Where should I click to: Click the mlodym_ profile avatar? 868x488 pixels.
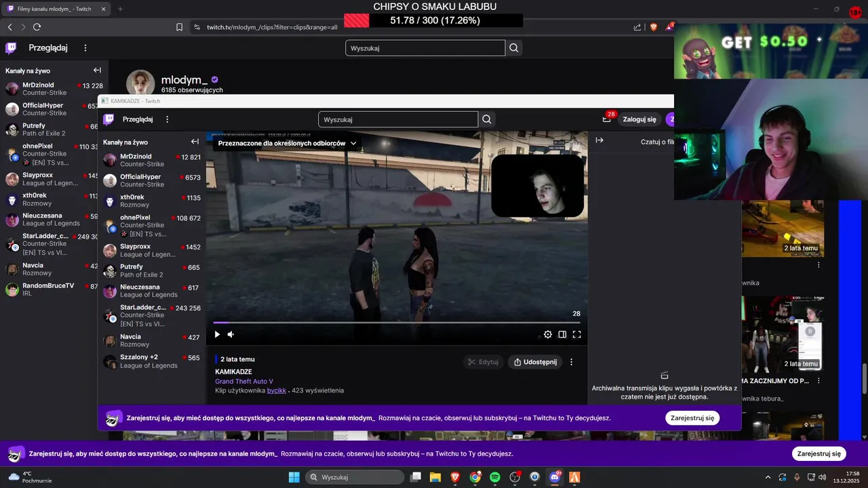coord(140,83)
